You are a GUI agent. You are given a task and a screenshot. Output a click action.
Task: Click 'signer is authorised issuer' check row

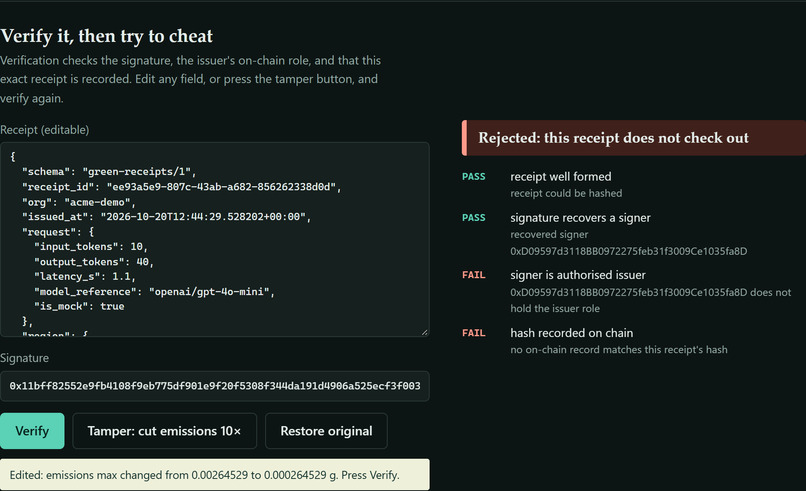click(x=578, y=275)
